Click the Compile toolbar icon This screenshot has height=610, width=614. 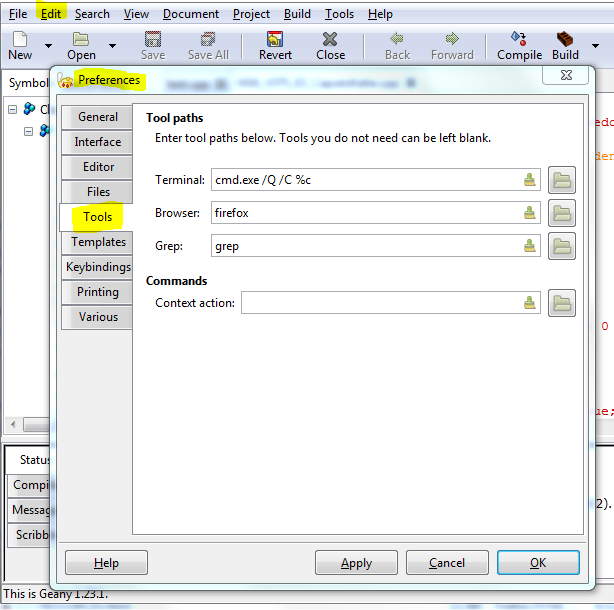click(519, 39)
